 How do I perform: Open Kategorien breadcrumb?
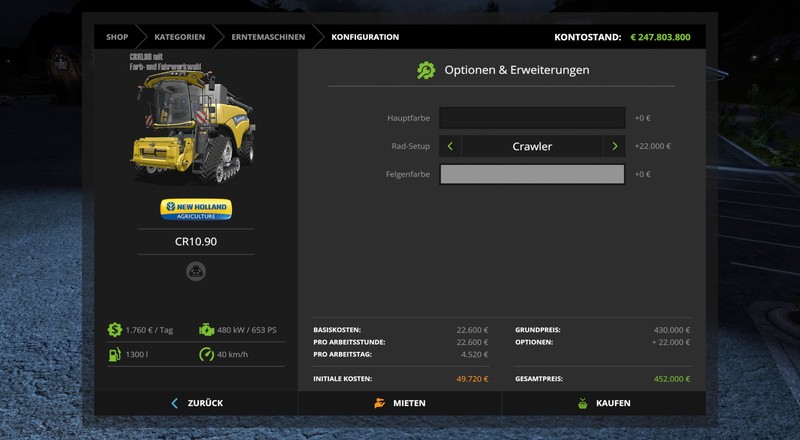(x=180, y=37)
